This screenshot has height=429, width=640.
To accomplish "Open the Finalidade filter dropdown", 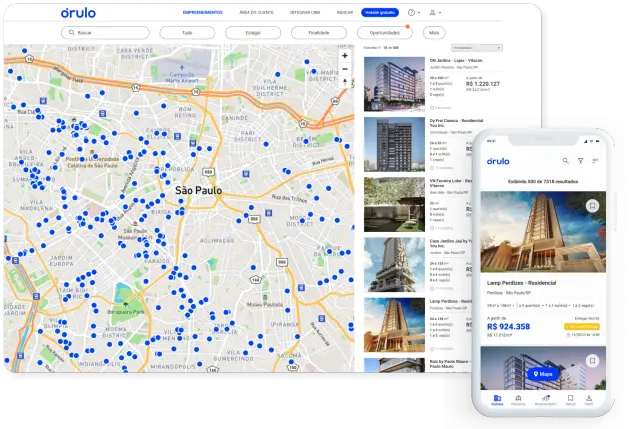I will point(320,33).
